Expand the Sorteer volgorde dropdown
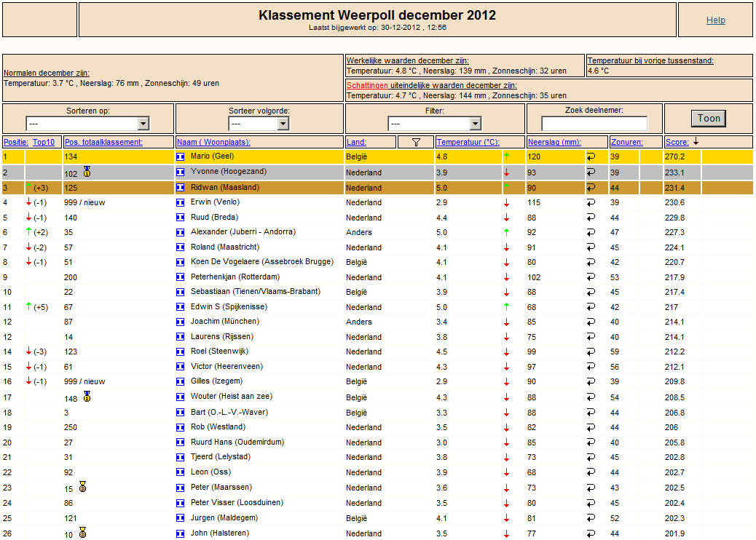 259,124
